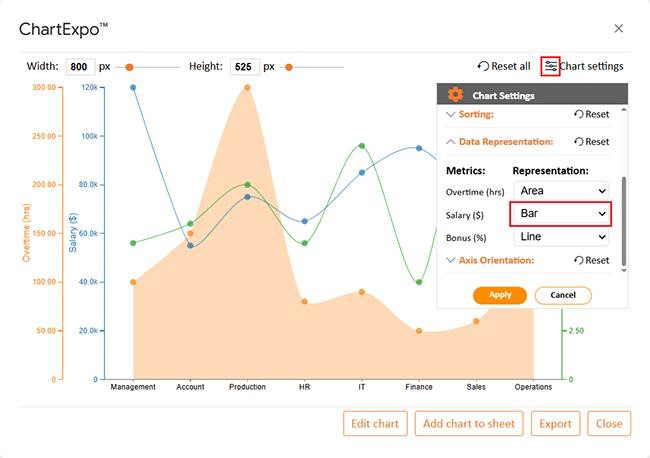650x458 pixels.
Task: Click the Apply button
Action: pos(500,295)
